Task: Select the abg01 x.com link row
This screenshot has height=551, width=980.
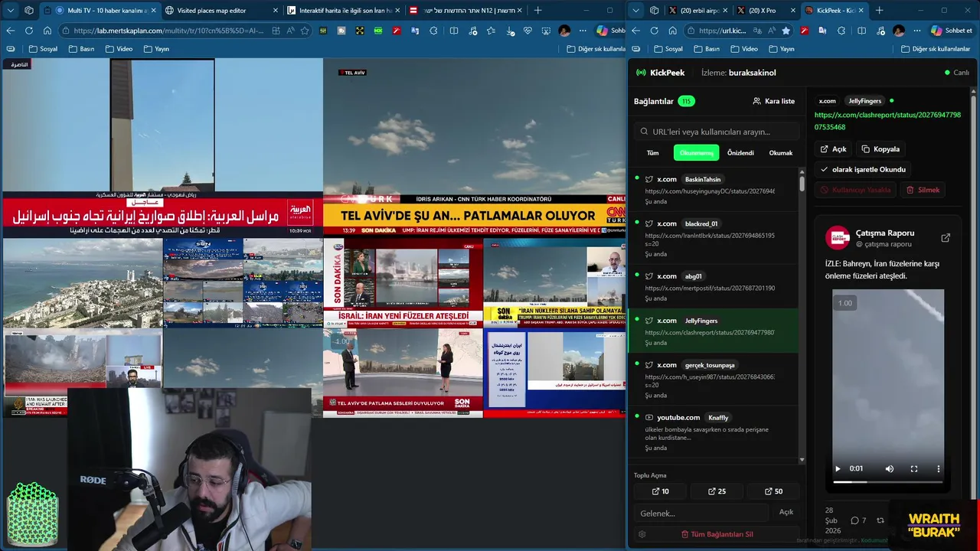Action: [712, 287]
